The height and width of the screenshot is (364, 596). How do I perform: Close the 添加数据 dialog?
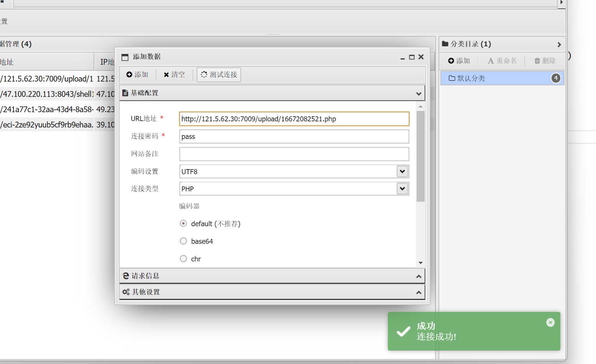tap(421, 57)
